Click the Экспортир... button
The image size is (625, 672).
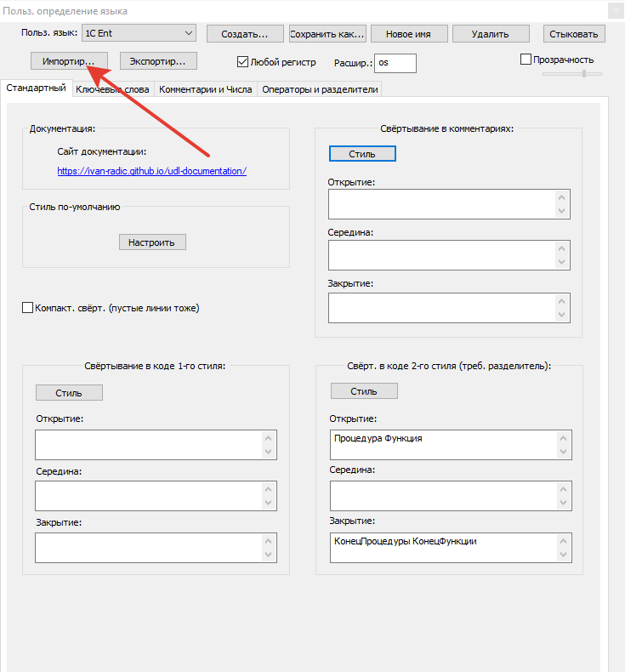coord(158,60)
